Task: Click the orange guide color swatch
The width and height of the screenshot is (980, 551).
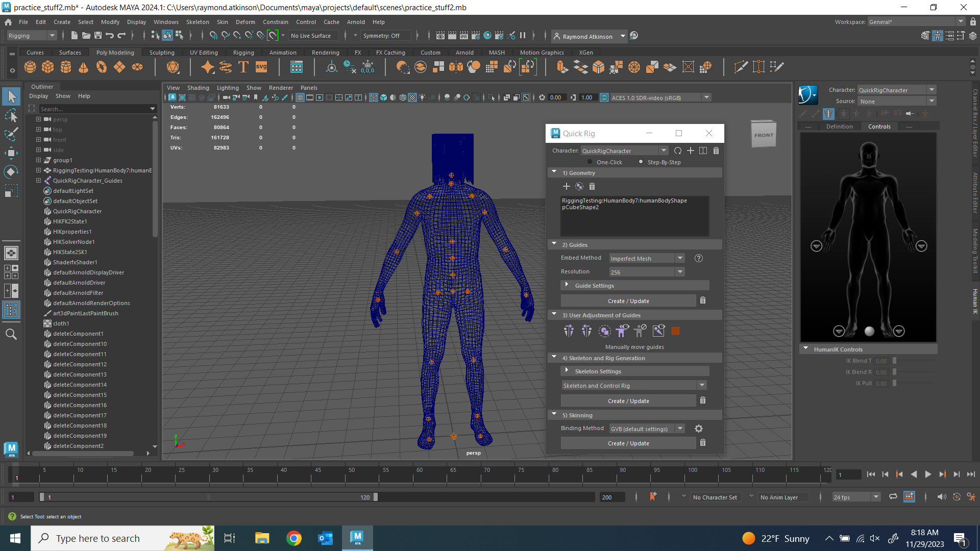Action: click(675, 331)
